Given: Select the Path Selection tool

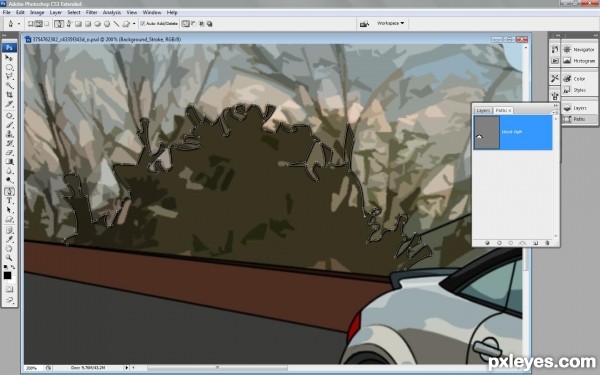Looking at the screenshot, I should pyautogui.click(x=9, y=210).
